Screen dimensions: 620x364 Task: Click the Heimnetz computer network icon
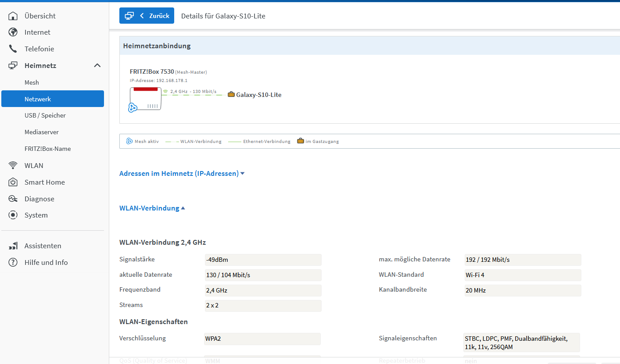13,65
